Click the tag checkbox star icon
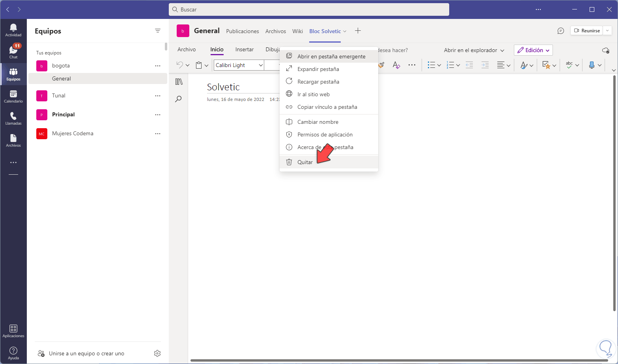The height and width of the screenshot is (364, 618). tap(546, 65)
